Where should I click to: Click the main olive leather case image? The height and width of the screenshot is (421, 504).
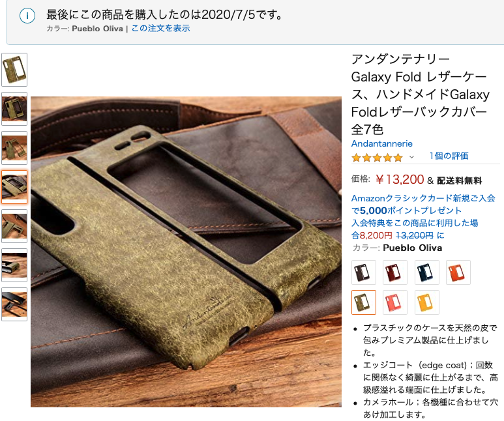click(x=186, y=252)
